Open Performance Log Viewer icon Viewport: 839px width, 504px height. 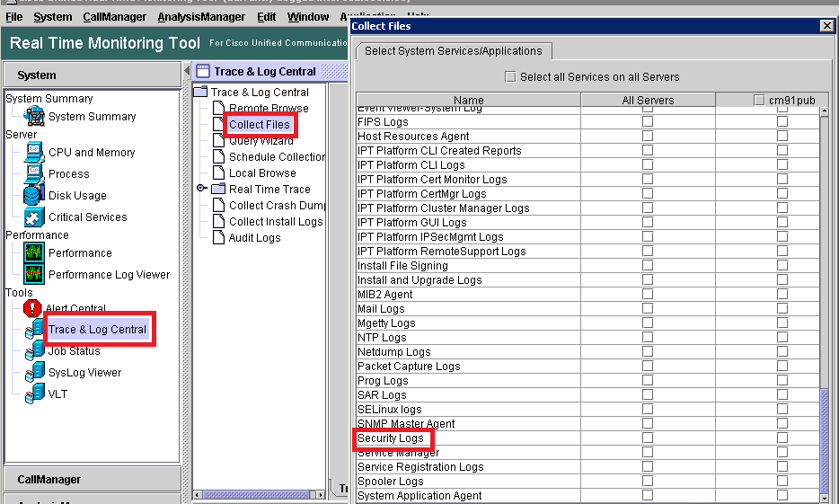point(34,274)
